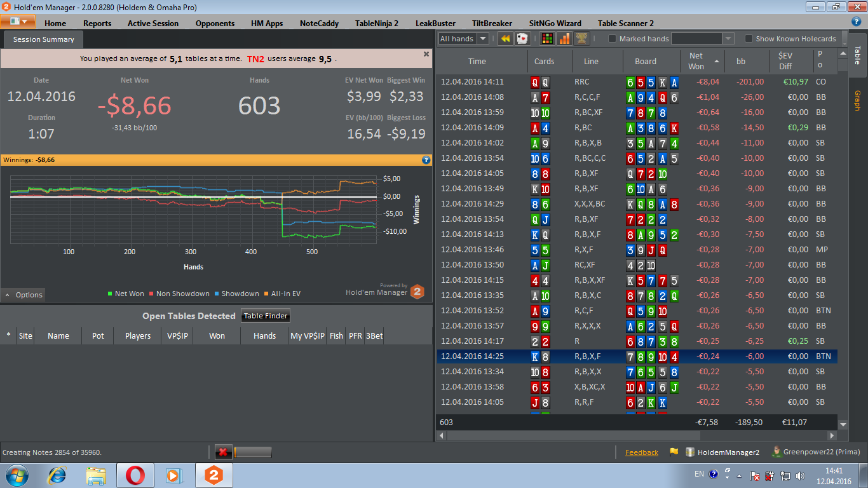The width and height of the screenshot is (868, 488).
Task: Open the SitNGo Wizard tab
Action: pyautogui.click(x=555, y=24)
